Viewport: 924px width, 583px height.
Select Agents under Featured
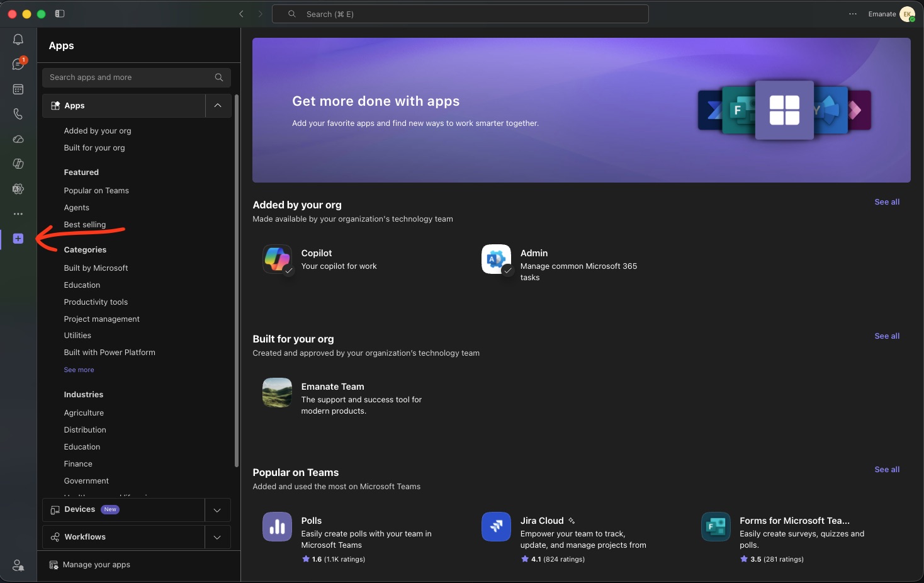(x=77, y=208)
